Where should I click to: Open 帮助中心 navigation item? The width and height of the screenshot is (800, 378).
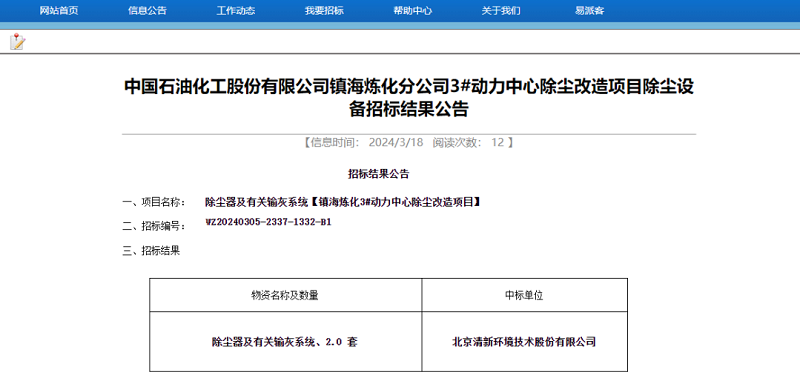413,11
